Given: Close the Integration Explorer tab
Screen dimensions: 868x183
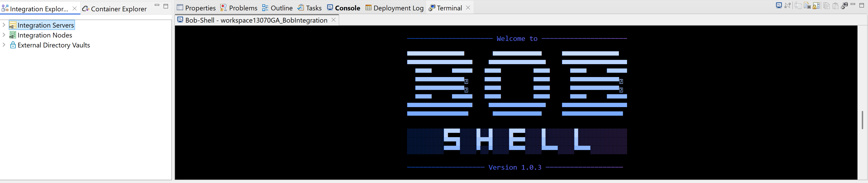Looking at the screenshot, I should click(74, 8).
